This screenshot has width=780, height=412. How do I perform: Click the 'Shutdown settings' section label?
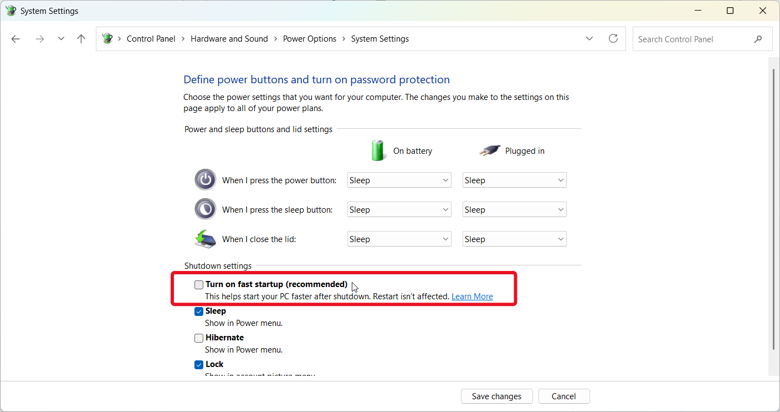(x=218, y=266)
